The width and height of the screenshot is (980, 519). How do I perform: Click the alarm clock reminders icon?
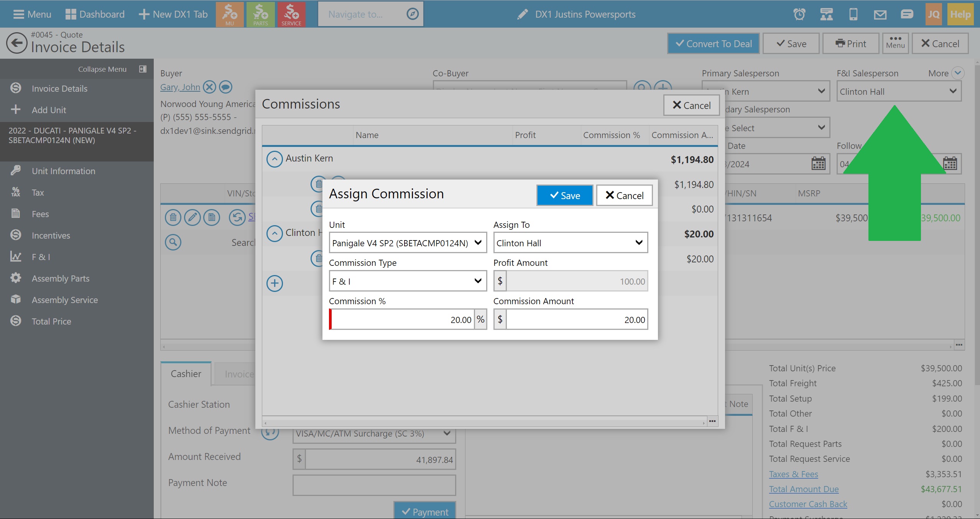tap(799, 15)
